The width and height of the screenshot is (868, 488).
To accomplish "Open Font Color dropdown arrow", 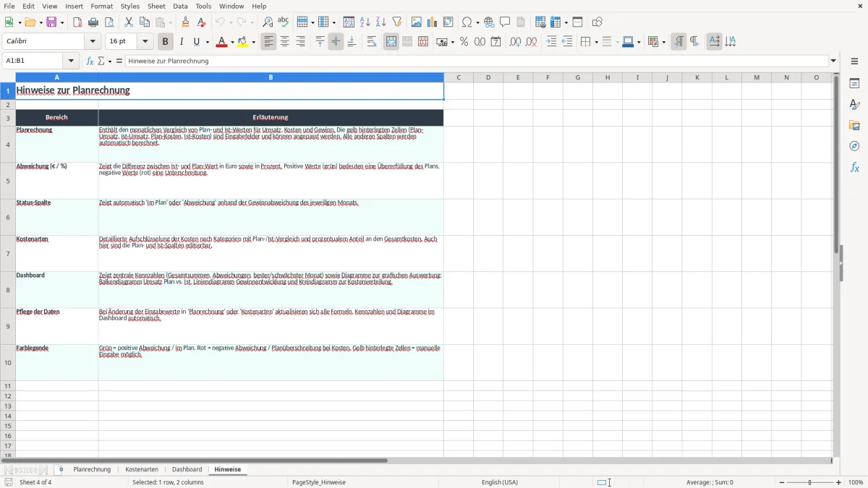I will pyautogui.click(x=232, y=42).
